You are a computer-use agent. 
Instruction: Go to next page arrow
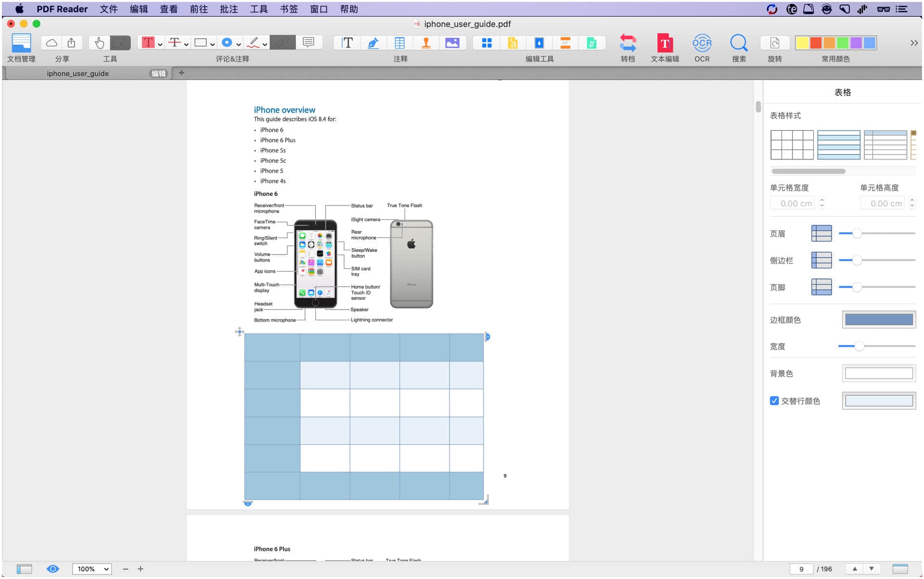[x=871, y=569]
